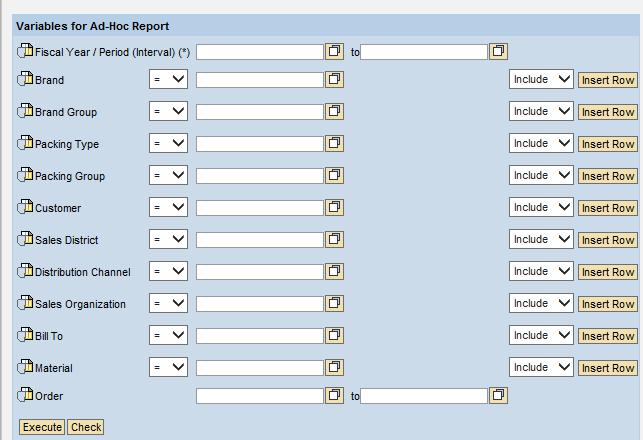Screen dimensions: 643x440
Task: Click the variable icon beside Customer
Action: click(25, 207)
